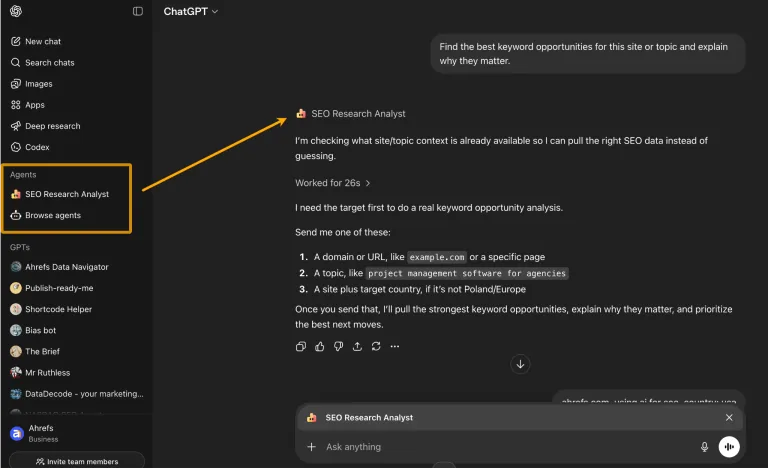Image resolution: width=768 pixels, height=468 pixels.
Task: Open more actions ellipsis menu
Action: [395, 346]
